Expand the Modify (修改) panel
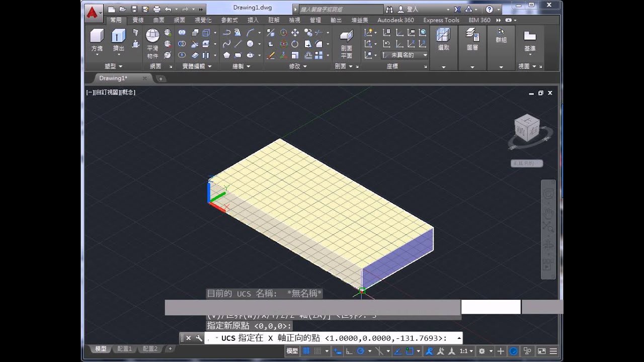 coord(298,66)
